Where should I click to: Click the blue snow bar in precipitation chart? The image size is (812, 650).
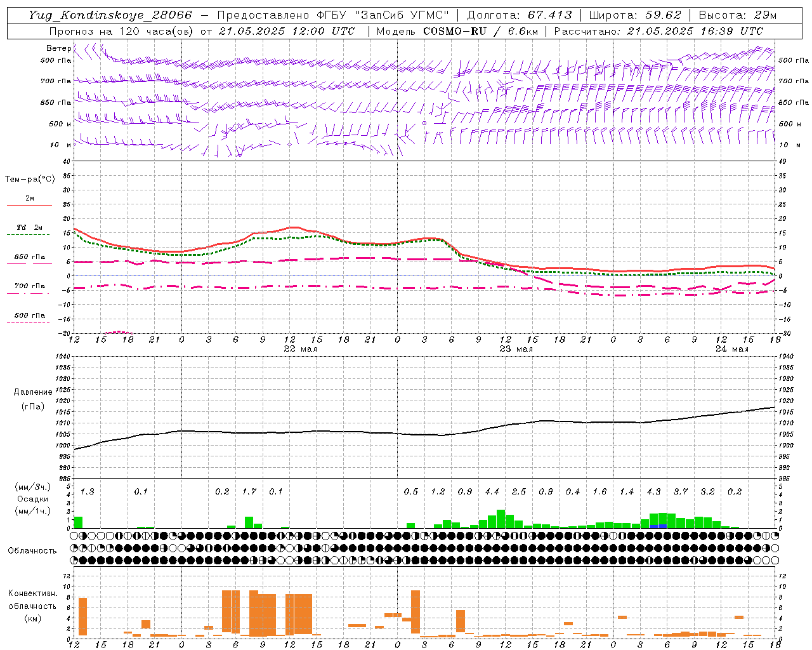(658, 526)
